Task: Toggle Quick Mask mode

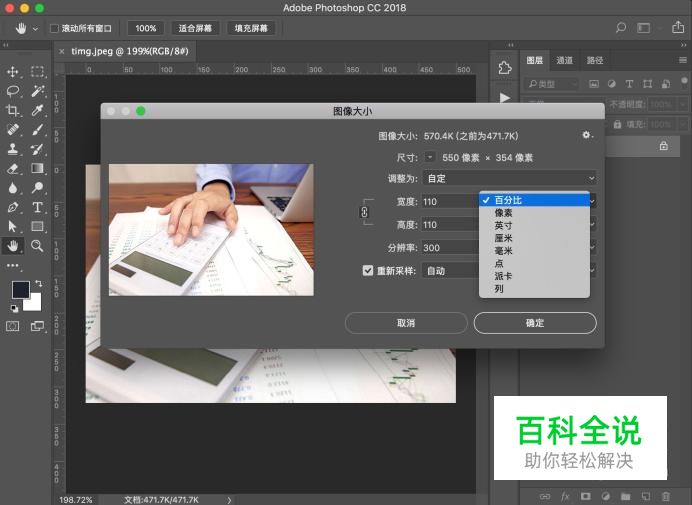Action: pyautogui.click(x=12, y=326)
